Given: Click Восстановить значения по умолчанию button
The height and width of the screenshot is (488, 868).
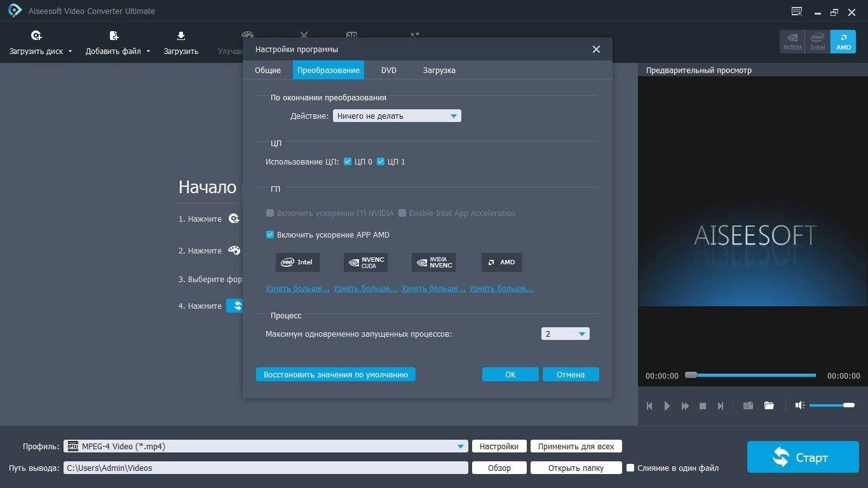Looking at the screenshot, I should (x=336, y=374).
